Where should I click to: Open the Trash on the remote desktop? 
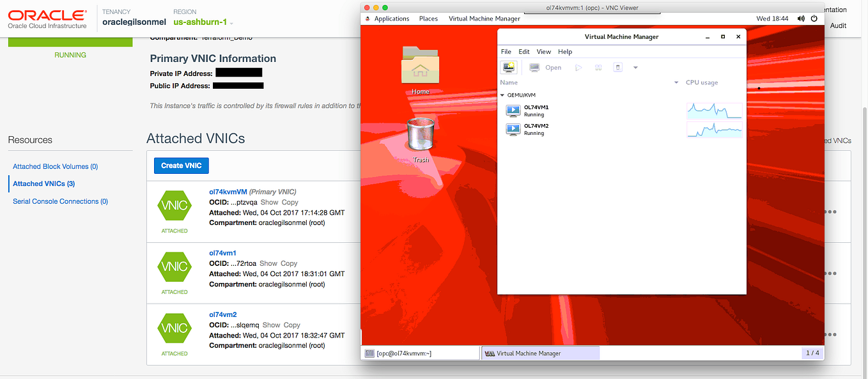click(419, 136)
